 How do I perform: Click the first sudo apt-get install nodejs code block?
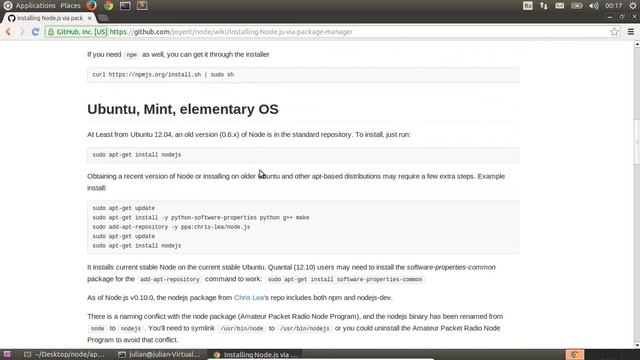tap(303, 155)
